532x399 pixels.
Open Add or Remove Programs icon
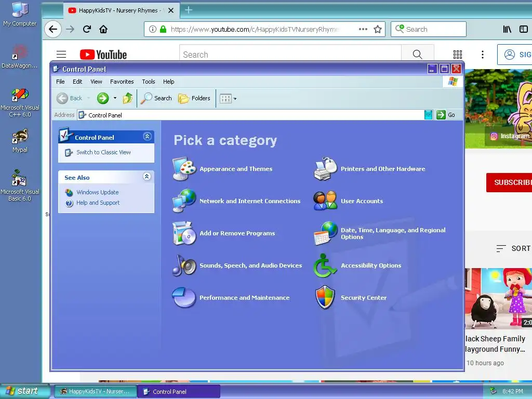[184, 233]
